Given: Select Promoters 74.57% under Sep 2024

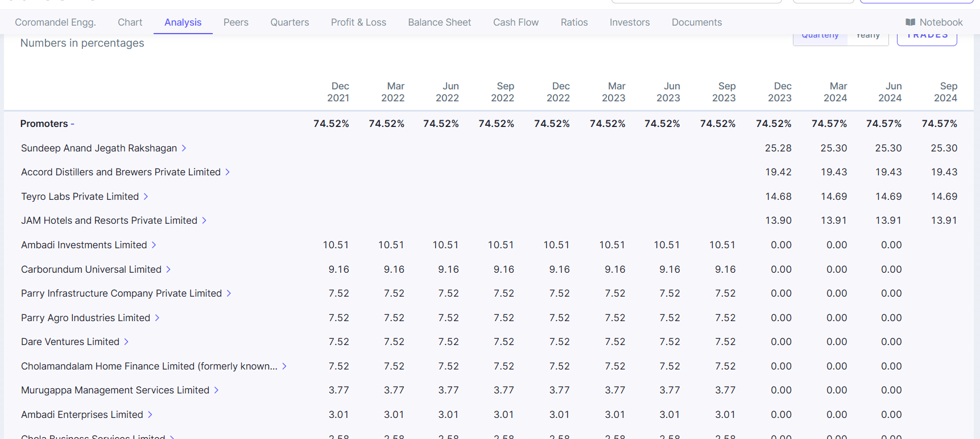Looking at the screenshot, I should coord(940,124).
